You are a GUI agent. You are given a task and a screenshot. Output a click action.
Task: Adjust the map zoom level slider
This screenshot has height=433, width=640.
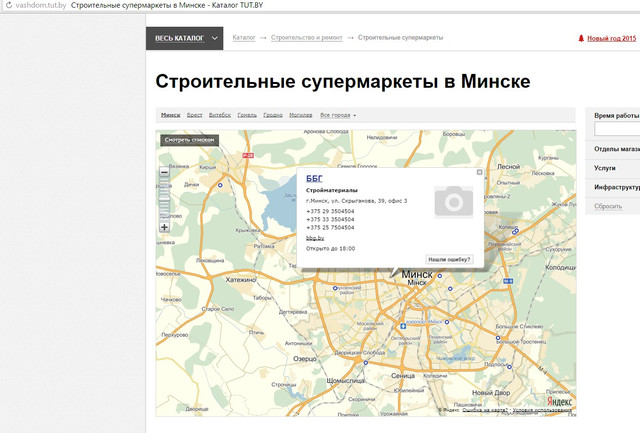pyautogui.click(x=164, y=200)
